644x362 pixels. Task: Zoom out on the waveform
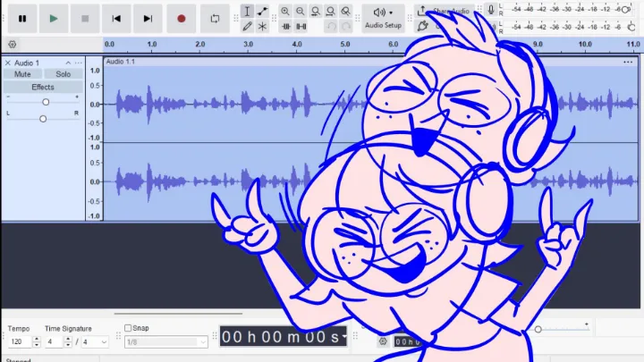pyautogui.click(x=301, y=11)
